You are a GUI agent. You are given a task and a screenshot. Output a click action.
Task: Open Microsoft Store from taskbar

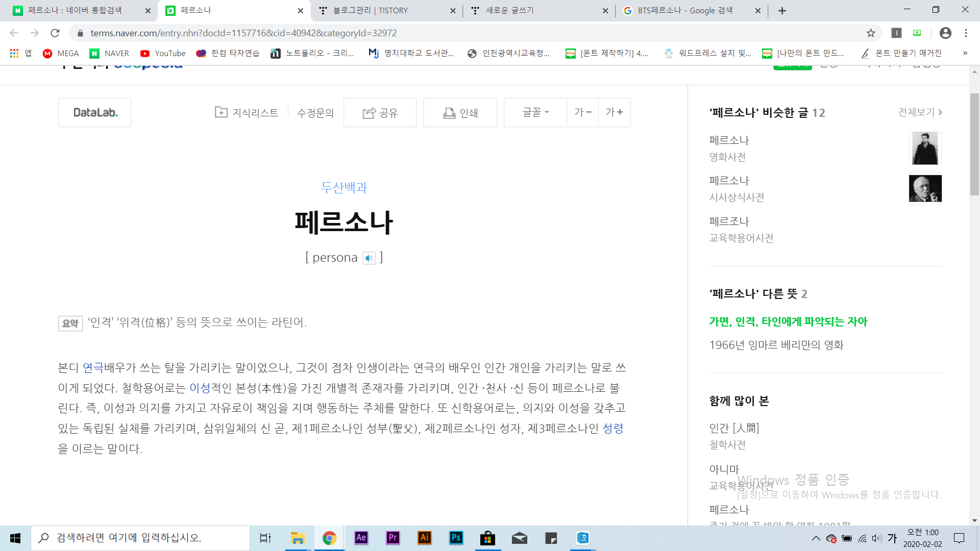pyautogui.click(x=487, y=538)
